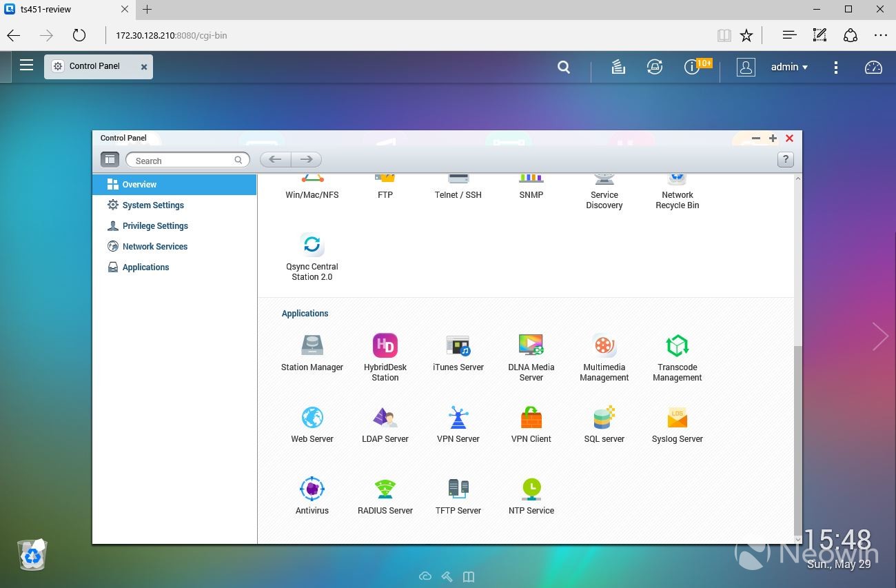Open TFTP Server settings

click(458, 496)
